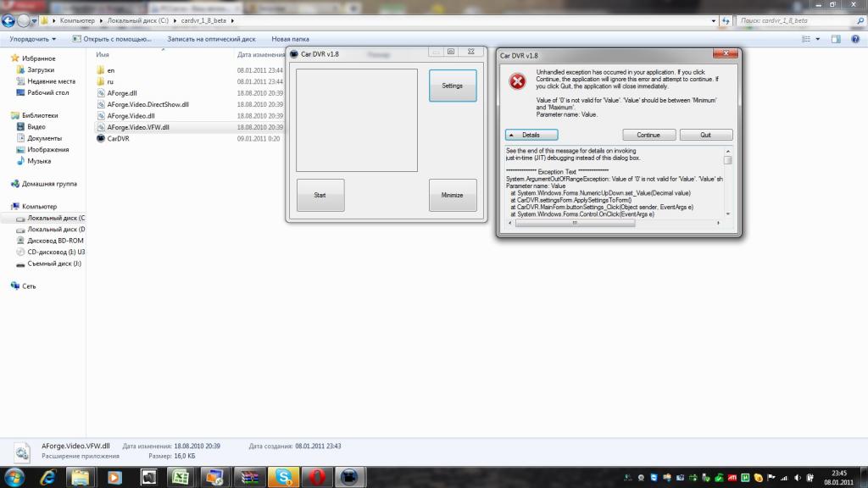
Task: Click Minimize button in Car DVR window
Action: pos(453,196)
